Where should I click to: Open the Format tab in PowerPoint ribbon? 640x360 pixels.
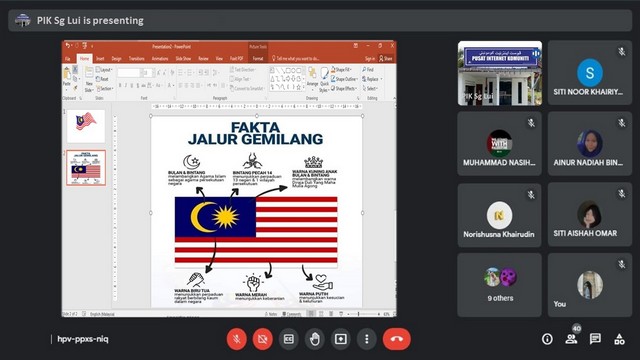point(258,59)
